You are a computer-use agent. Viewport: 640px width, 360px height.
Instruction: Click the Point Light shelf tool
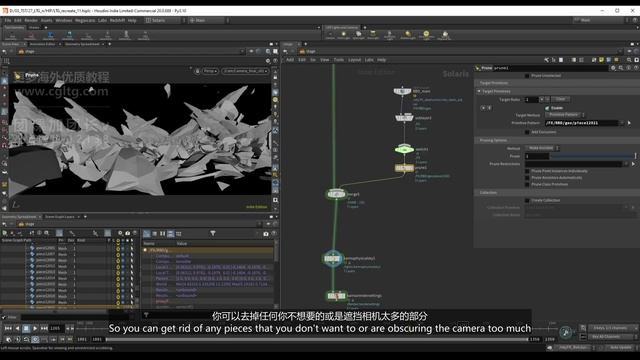pyautogui.click(x=344, y=36)
